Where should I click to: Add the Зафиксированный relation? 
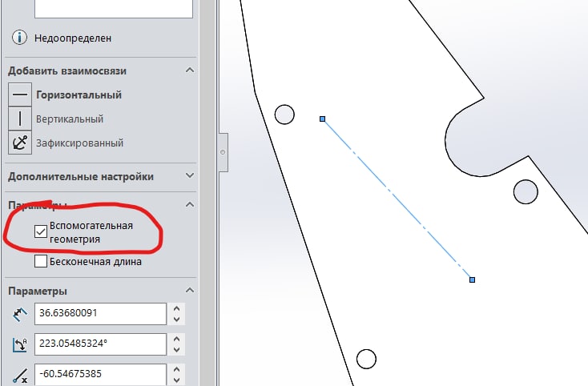[x=79, y=143]
